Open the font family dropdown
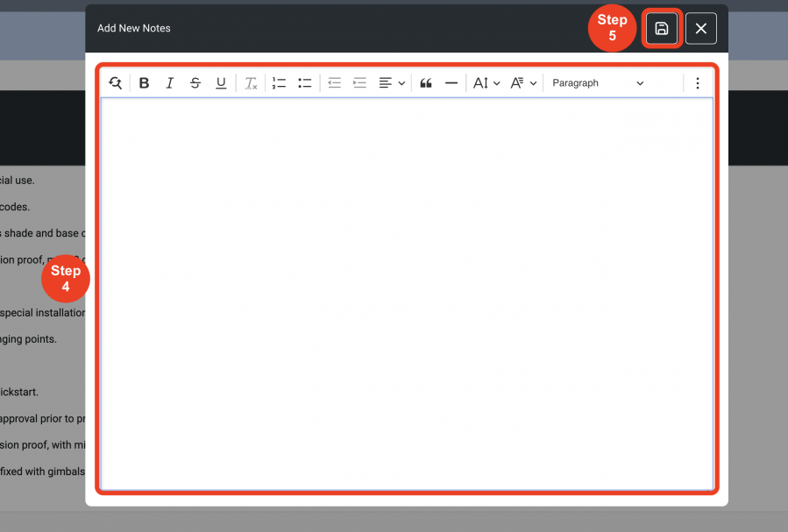 coord(523,83)
